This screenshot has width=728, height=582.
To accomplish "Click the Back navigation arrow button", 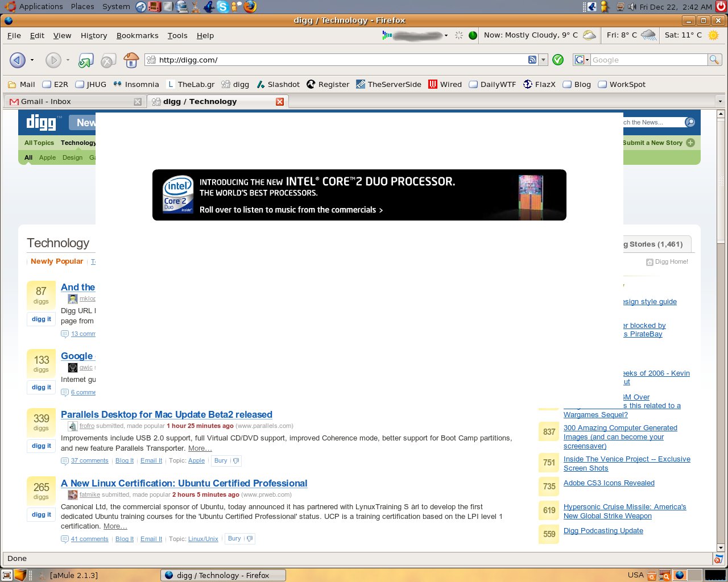I will [x=18, y=60].
